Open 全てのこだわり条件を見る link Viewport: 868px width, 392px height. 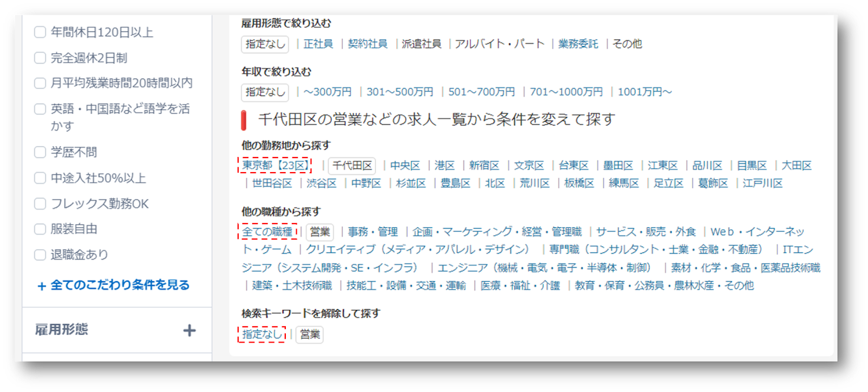point(113,285)
